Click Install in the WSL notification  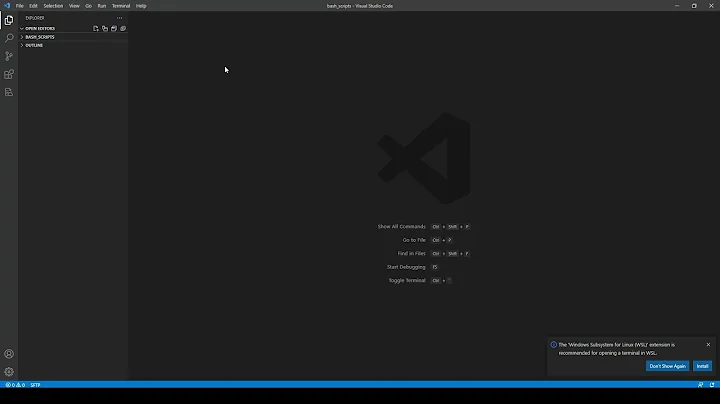[x=702, y=366]
